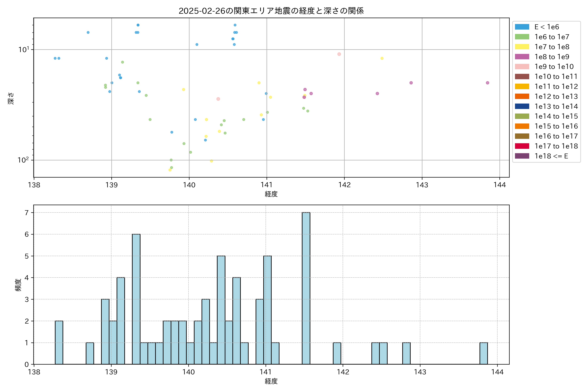The width and height of the screenshot is (588, 392).
Task: Click the yellow scatter point near longitude 142.5
Action: coord(382,58)
